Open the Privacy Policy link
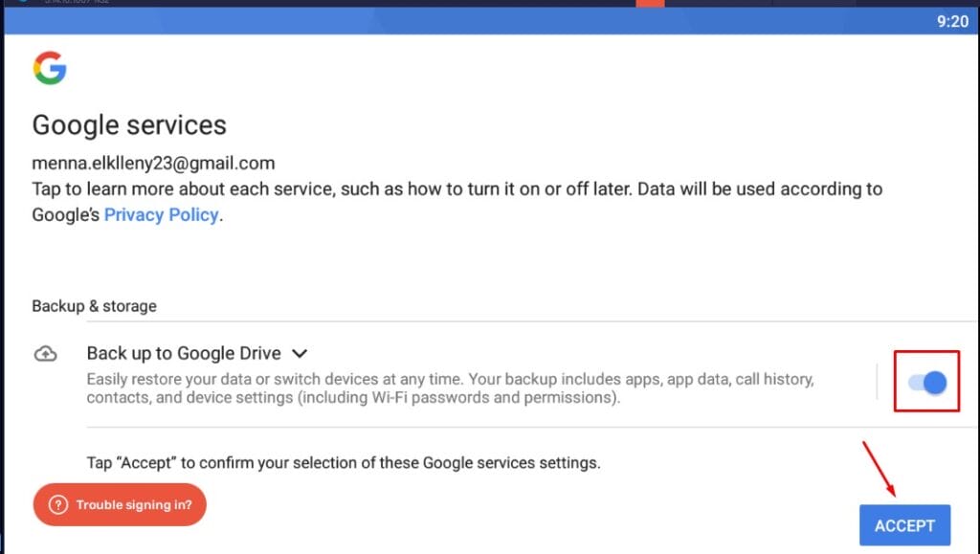 161,215
